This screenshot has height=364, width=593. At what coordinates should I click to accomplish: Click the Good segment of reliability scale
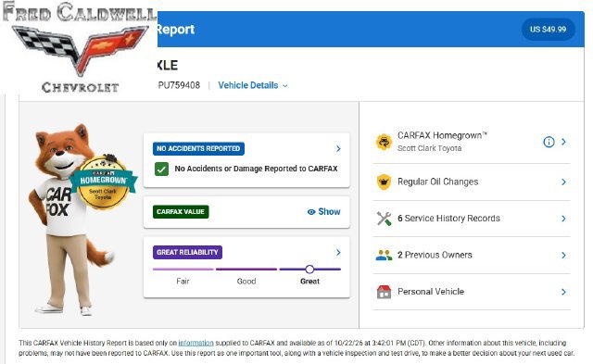click(246, 270)
